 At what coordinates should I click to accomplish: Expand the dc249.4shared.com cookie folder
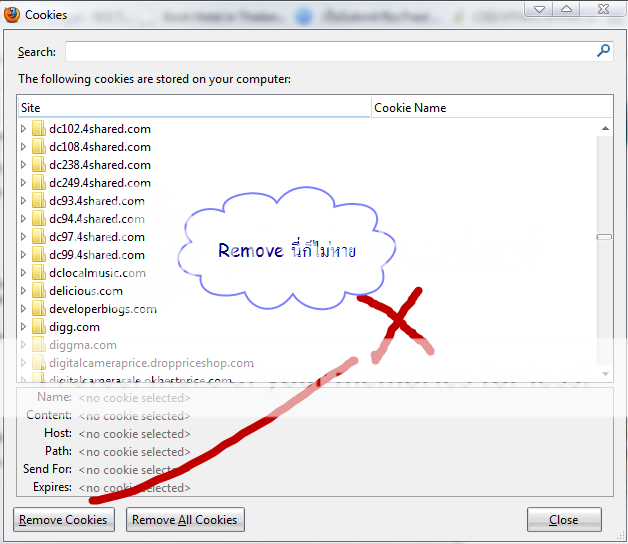(24, 183)
